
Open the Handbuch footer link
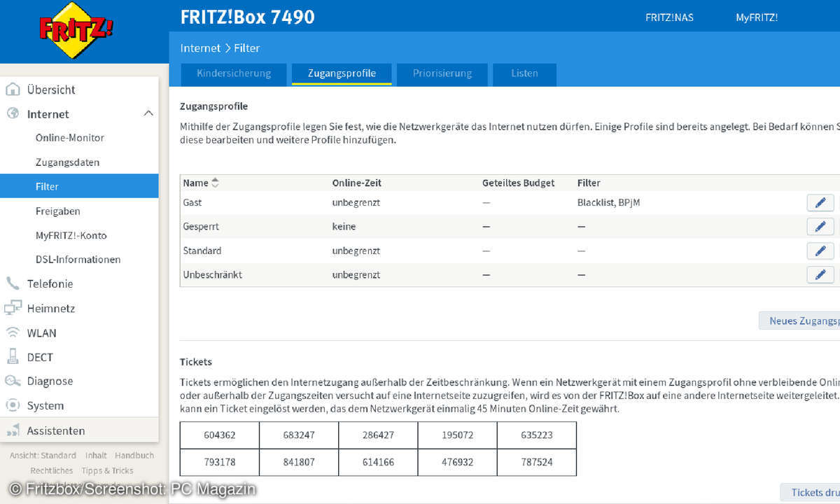coord(134,455)
